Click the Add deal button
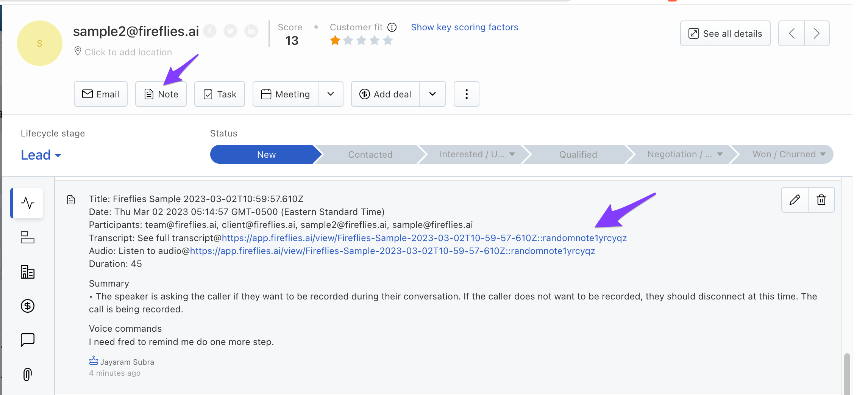 click(385, 94)
